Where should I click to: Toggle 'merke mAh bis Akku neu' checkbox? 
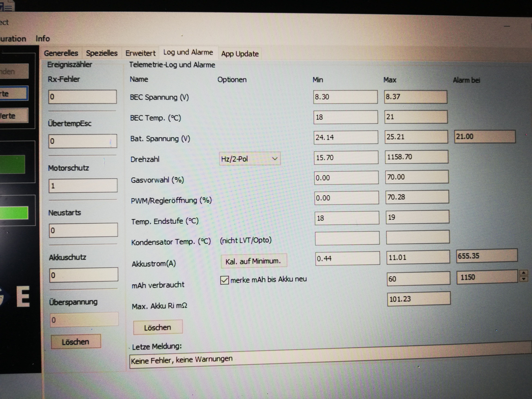click(x=224, y=280)
